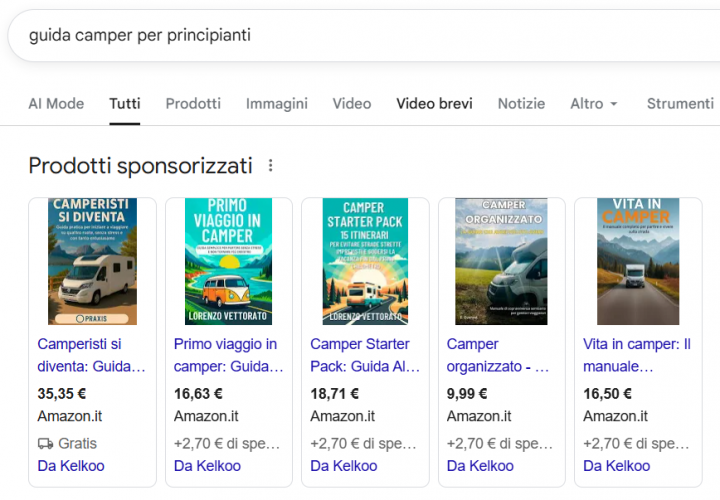Click Da Kelkoo under Camper organizzato
The width and height of the screenshot is (720, 500).
480,466
